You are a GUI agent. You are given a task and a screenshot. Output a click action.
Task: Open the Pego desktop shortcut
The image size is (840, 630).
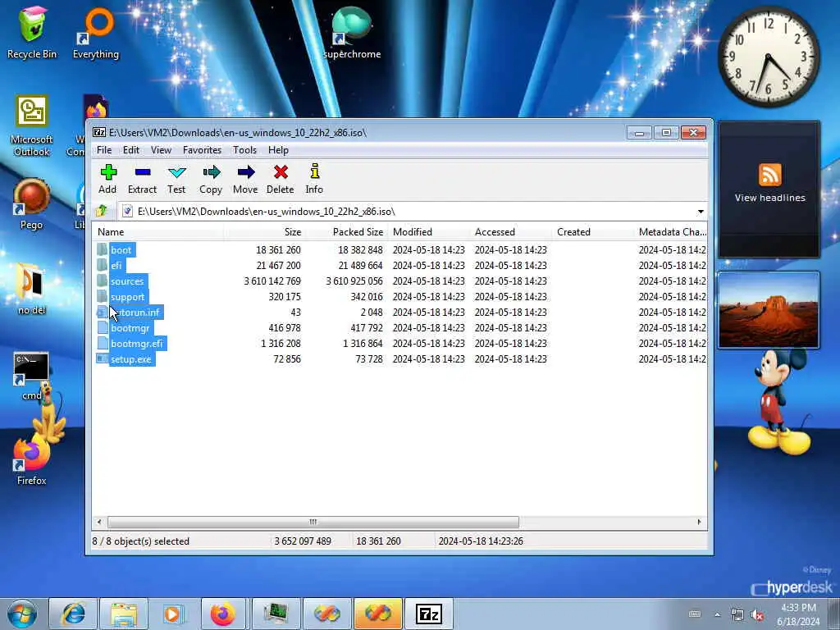[31, 204]
